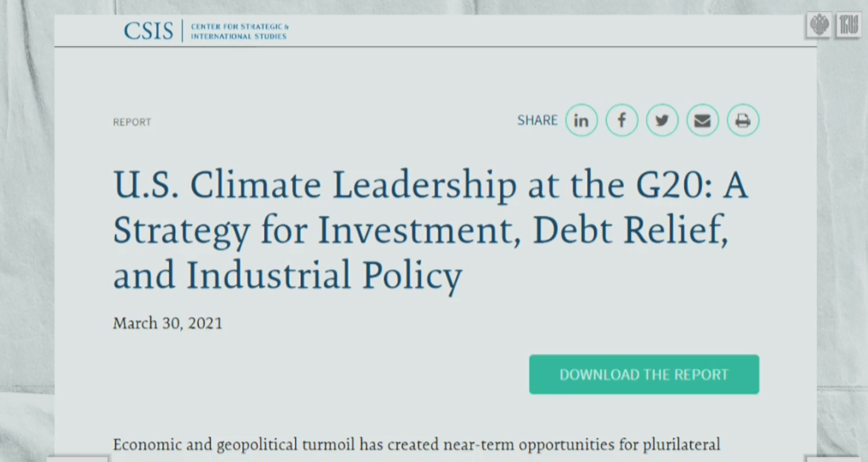Image resolution: width=868 pixels, height=462 pixels.
Task: Share the report on Twitter
Action: click(x=662, y=121)
